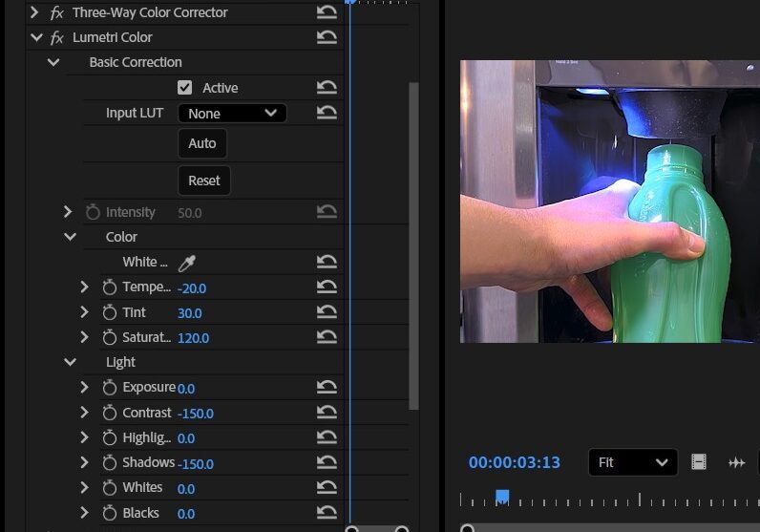Click the blue playhead in the Program Monitor ruler
The height and width of the screenshot is (532, 760).
502,497
